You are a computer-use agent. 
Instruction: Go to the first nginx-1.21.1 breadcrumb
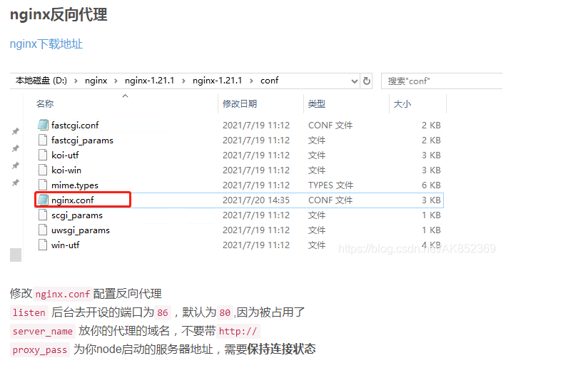tap(150, 81)
